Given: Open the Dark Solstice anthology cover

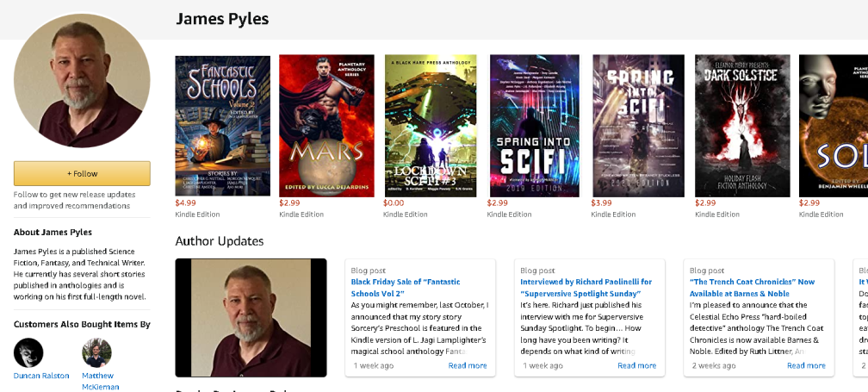Looking at the screenshot, I should pyautogui.click(x=742, y=126).
